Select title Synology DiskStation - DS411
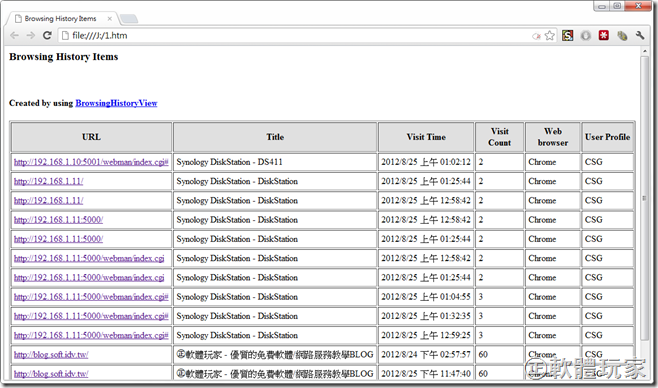This screenshot has height=388, width=658. pos(230,162)
